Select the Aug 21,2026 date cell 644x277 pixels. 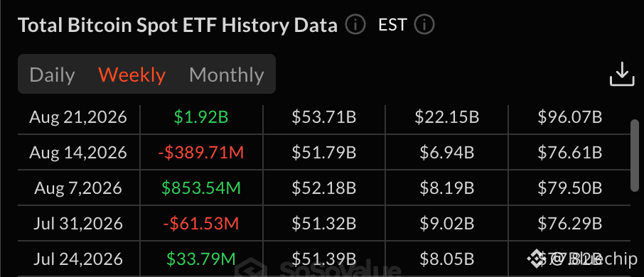point(78,118)
